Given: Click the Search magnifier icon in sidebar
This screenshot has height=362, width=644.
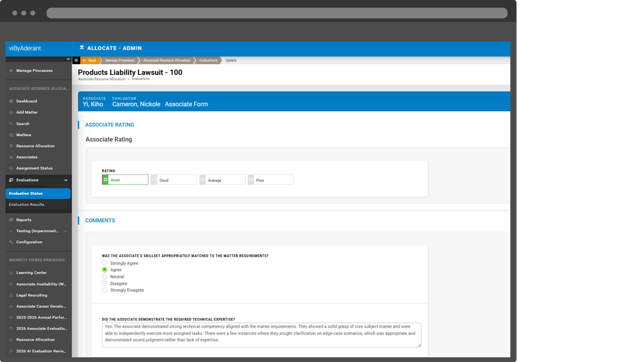Looking at the screenshot, I should click(x=11, y=124).
